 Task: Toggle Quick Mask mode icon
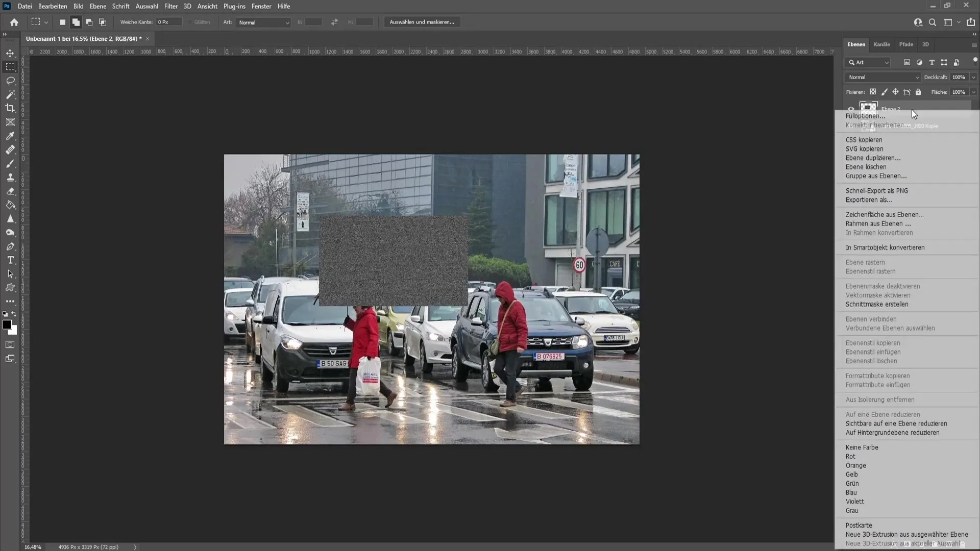pos(10,345)
